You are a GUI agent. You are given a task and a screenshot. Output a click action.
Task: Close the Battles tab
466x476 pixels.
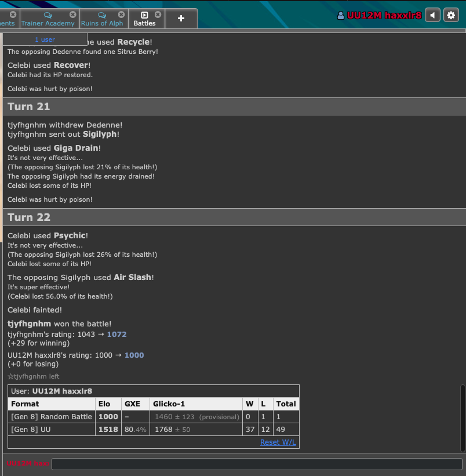[158, 14]
